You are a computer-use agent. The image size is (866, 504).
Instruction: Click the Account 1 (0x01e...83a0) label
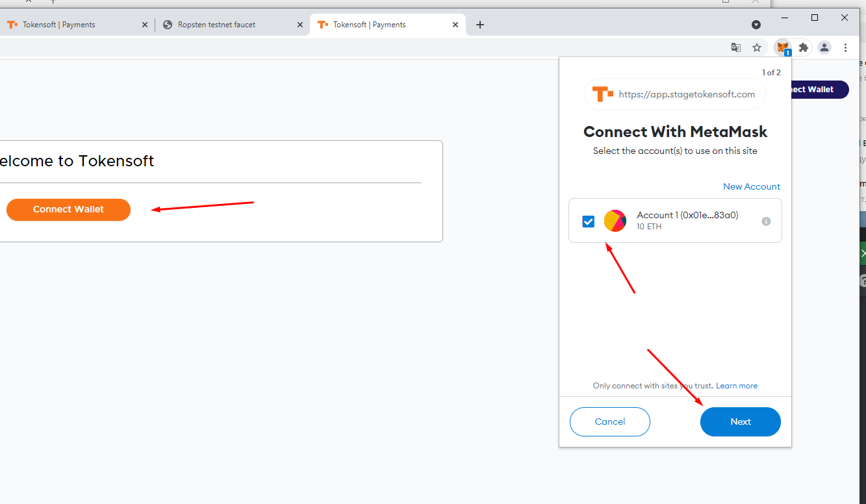pyautogui.click(x=687, y=215)
